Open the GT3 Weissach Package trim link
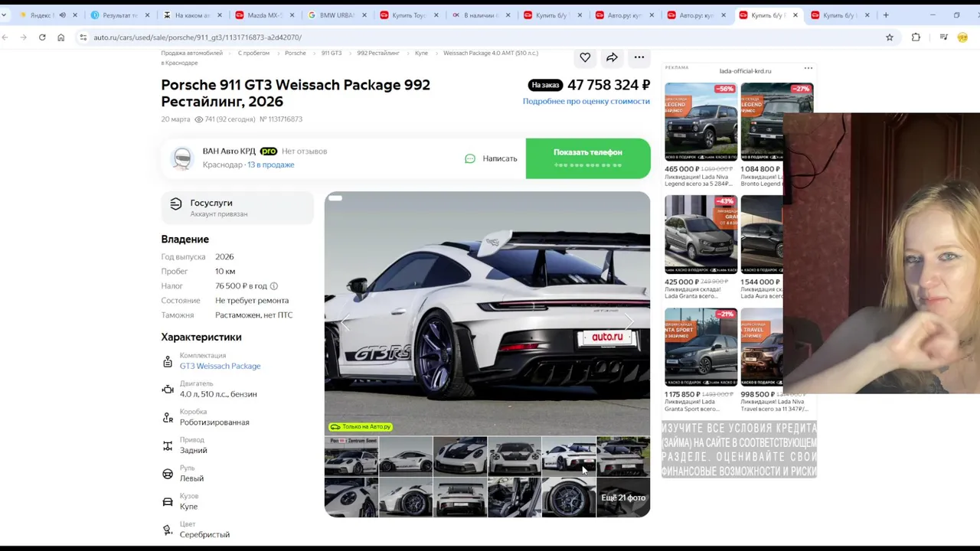The image size is (980, 551). pos(220,366)
